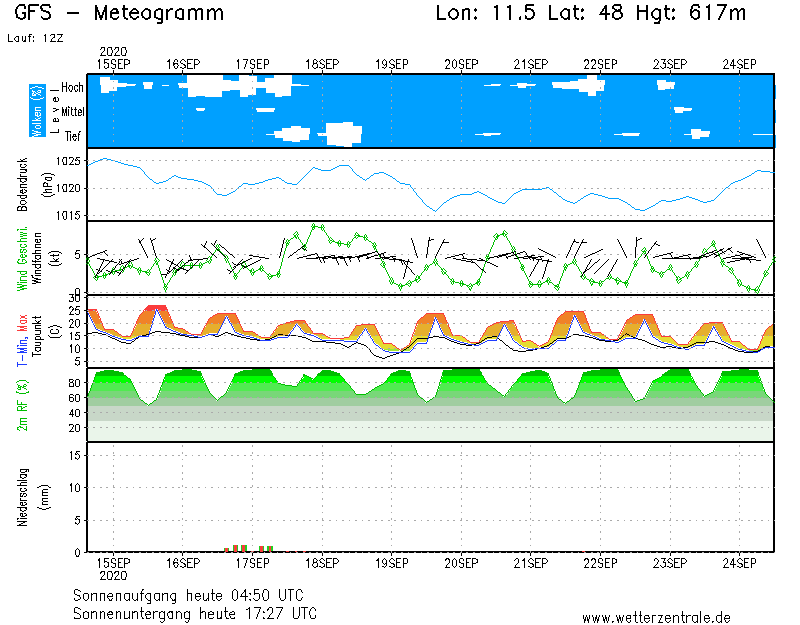Select '17SEP' on the top date axis
Viewport: 800px width, 625px height.
pyautogui.click(x=253, y=64)
